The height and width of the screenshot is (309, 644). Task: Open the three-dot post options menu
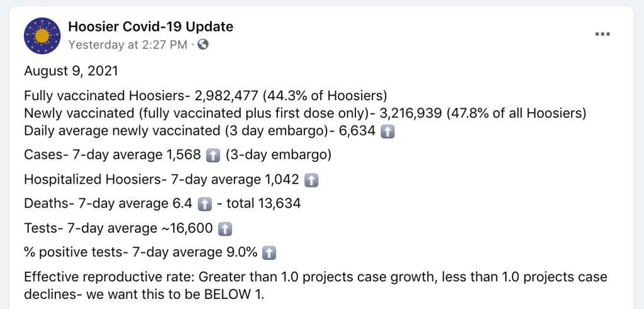coord(603,35)
